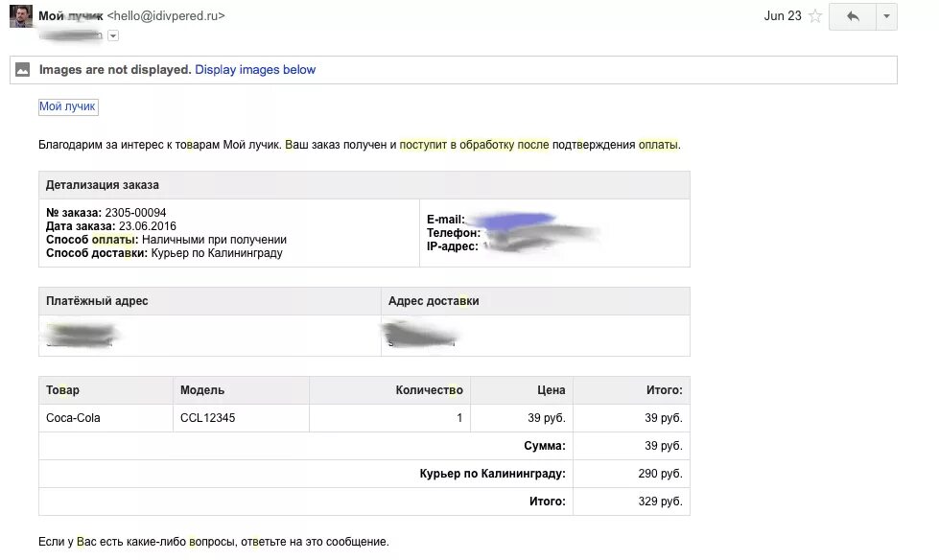Click the blocked images icon in the banner
939x560 pixels.
click(x=24, y=69)
